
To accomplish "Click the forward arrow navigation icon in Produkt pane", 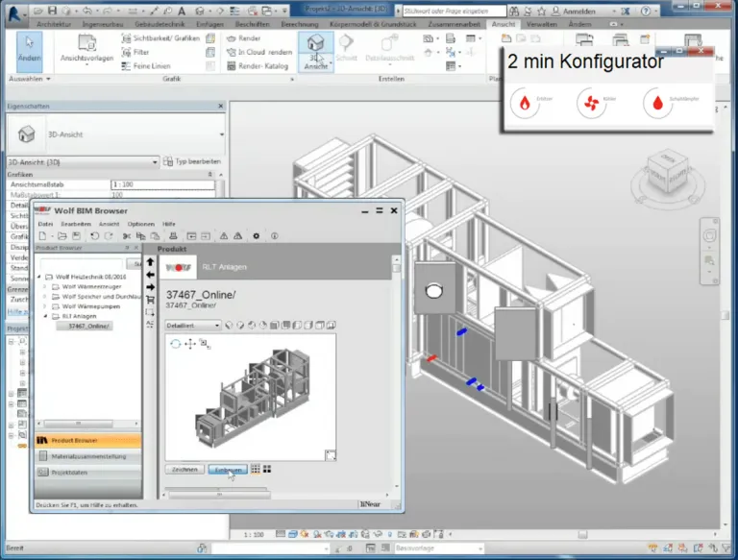I will tap(151, 287).
